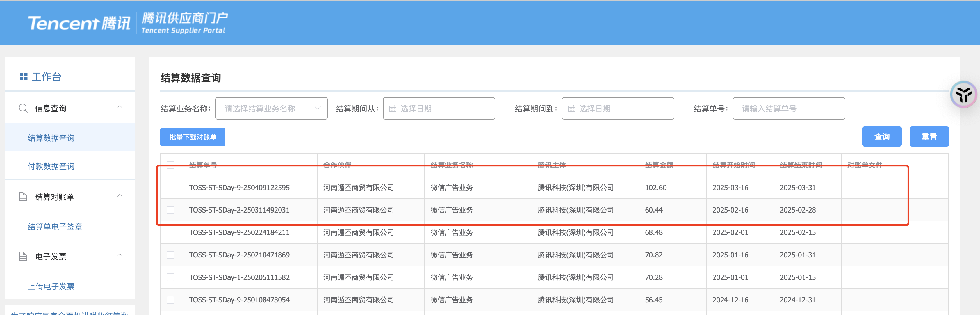Check row TOSS-ST-SDay-9-250224184211
Viewport: 980px width, 315px height.
click(170, 232)
